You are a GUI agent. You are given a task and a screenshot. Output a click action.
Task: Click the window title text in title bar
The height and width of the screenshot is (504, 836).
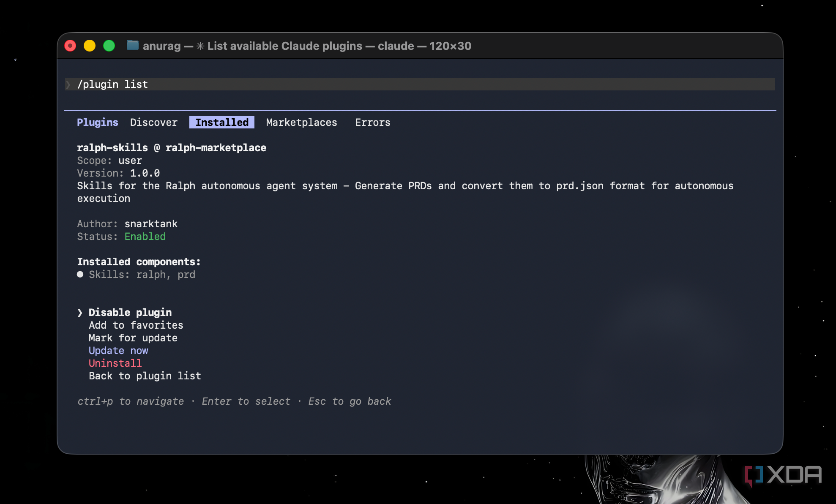coord(307,46)
